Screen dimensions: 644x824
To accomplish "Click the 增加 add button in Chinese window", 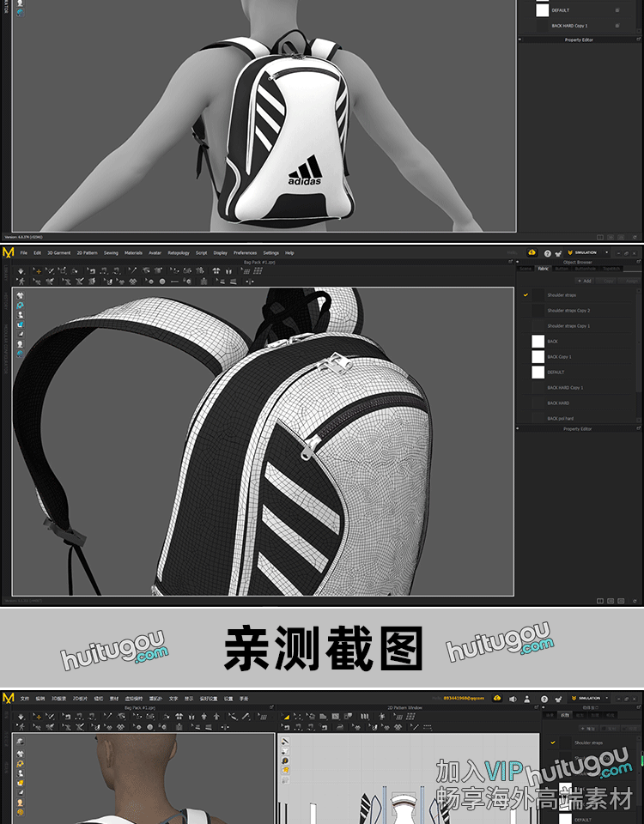I will click(x=589, y=729).
